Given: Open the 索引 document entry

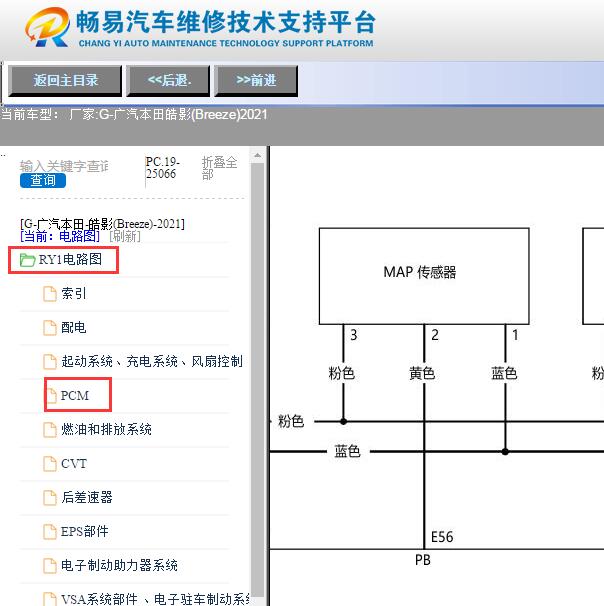Looking at the screenshot, I should pyautogui.click(x=73, y=293).
